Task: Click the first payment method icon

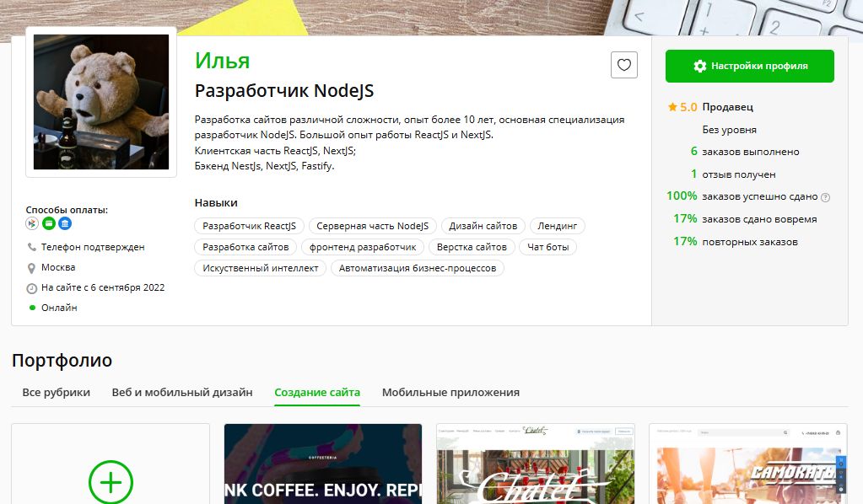Action: [x=32, y=223]
